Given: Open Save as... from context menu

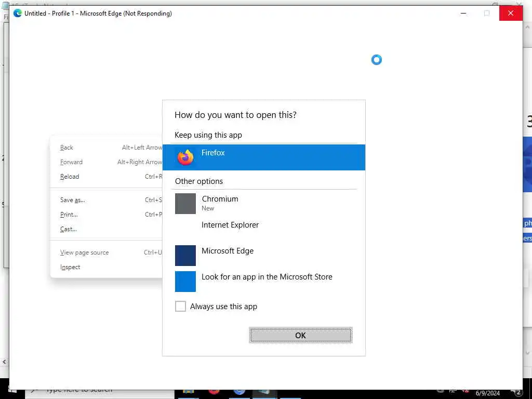Looking at the screenshot, I should tap(106, 200).
